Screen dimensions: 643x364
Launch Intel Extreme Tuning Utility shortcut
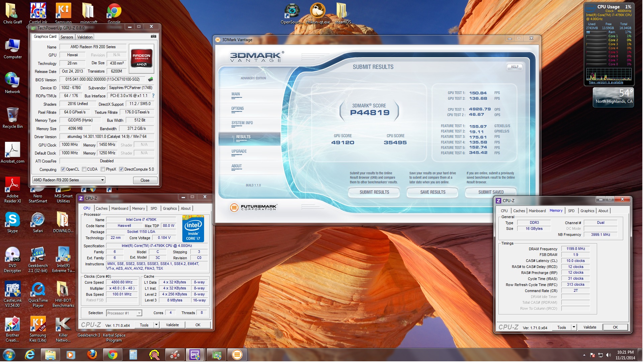point(63,260)
